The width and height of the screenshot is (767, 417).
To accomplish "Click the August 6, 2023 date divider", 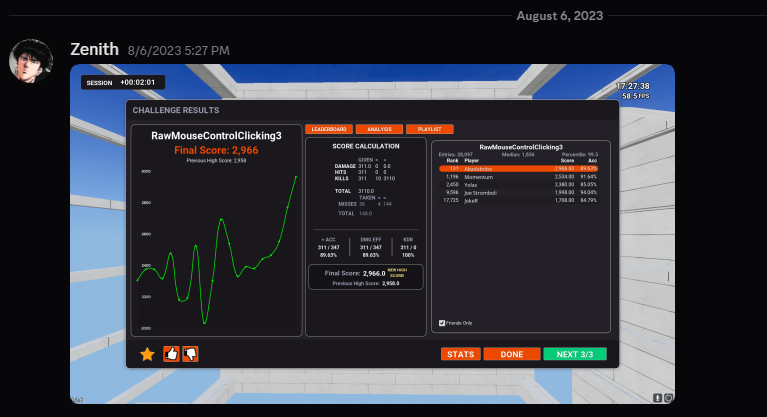I will (x=560, y=16).
